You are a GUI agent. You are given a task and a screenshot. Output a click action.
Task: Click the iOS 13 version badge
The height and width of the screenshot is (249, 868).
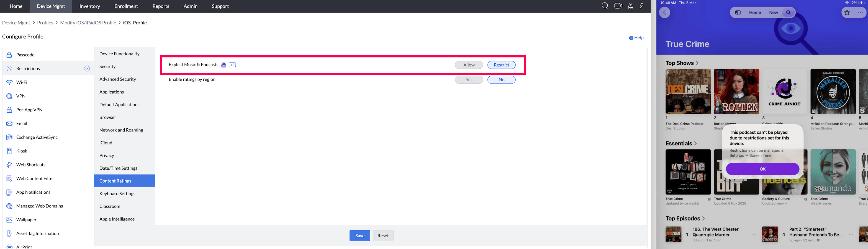point(232,65)
